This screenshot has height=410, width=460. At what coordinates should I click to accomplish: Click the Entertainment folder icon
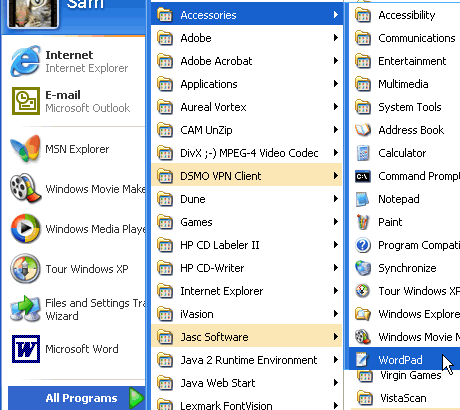click(363, 61)
